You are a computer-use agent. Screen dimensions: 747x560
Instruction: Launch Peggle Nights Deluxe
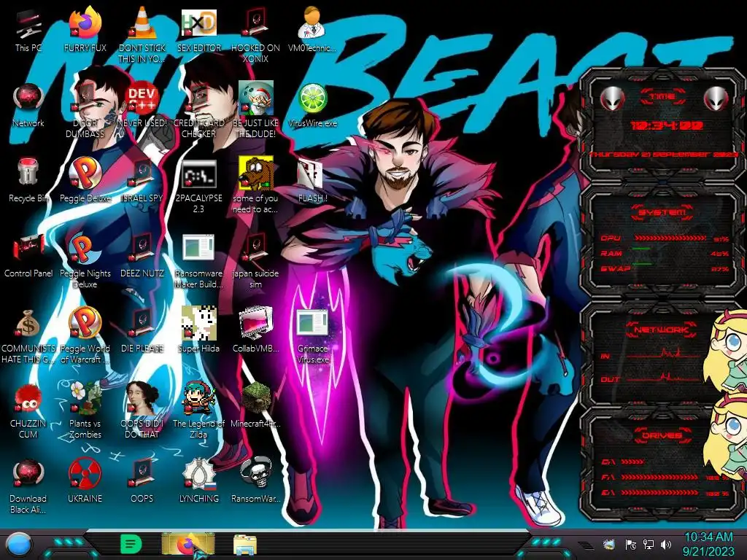(x=85, y=261)
